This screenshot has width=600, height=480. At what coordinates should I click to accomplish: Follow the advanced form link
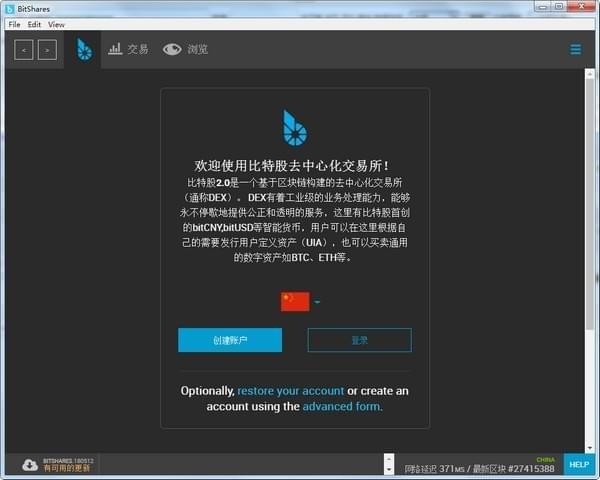(x=342, y=407)
